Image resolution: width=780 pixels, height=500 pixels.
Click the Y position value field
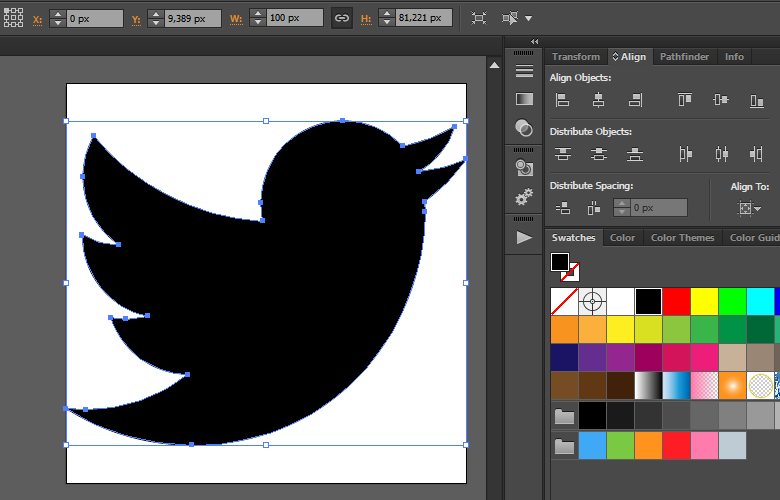click(x=193, y=18)
